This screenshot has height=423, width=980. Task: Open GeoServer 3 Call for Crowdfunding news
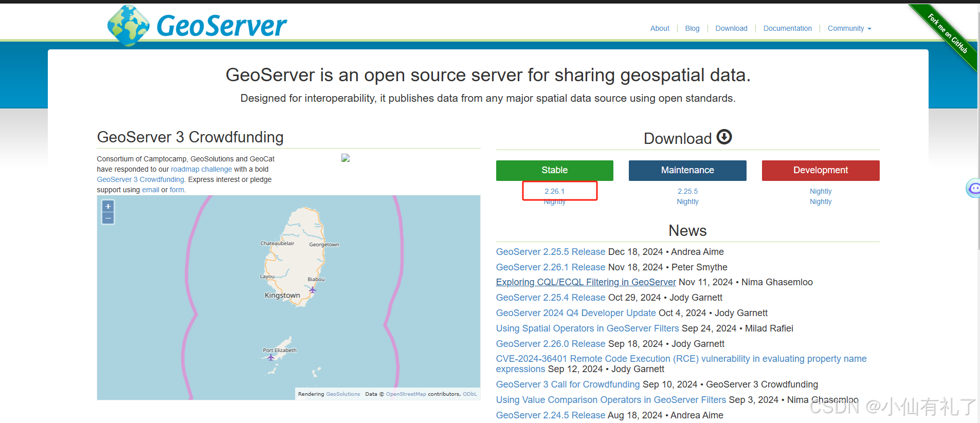click(568, 384)
